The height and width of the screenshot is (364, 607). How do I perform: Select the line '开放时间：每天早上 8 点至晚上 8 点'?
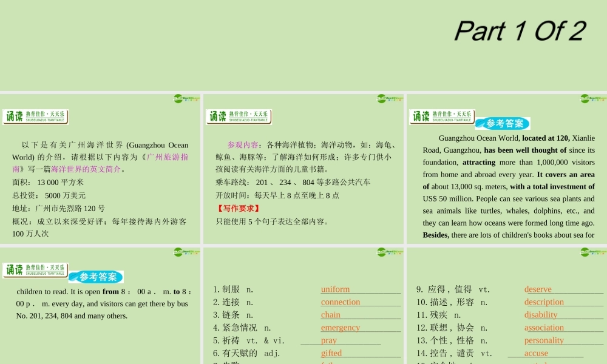277,195
